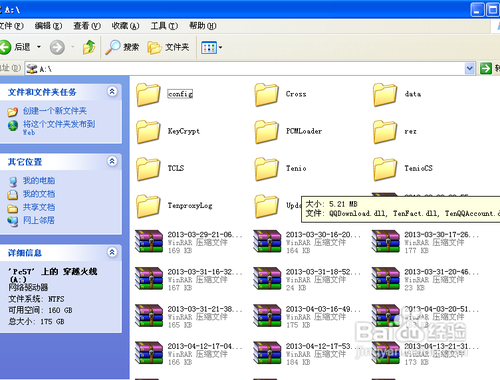Click the Back (后退) toolbar button

click(x=15, y=47)
